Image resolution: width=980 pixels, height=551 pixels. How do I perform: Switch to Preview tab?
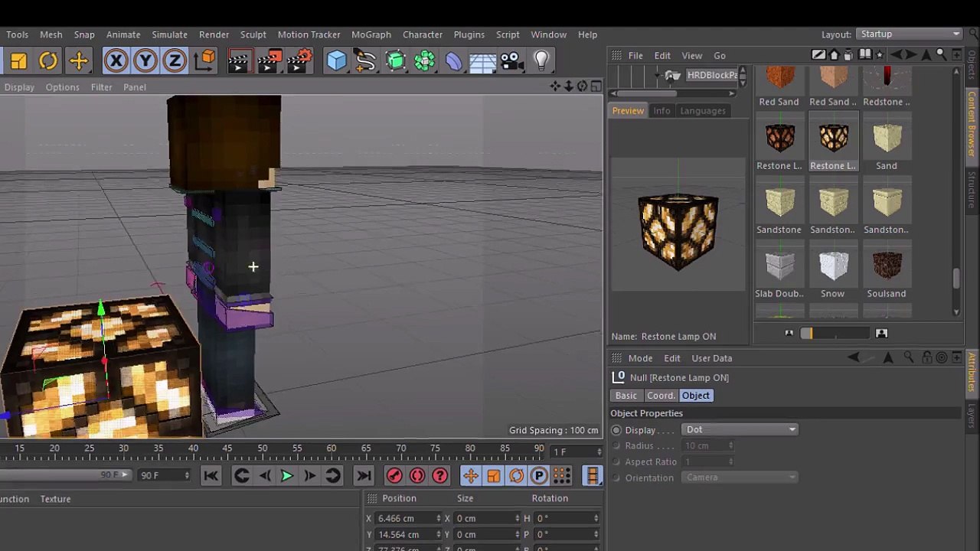pyautogui.click(x=628, y=111)
